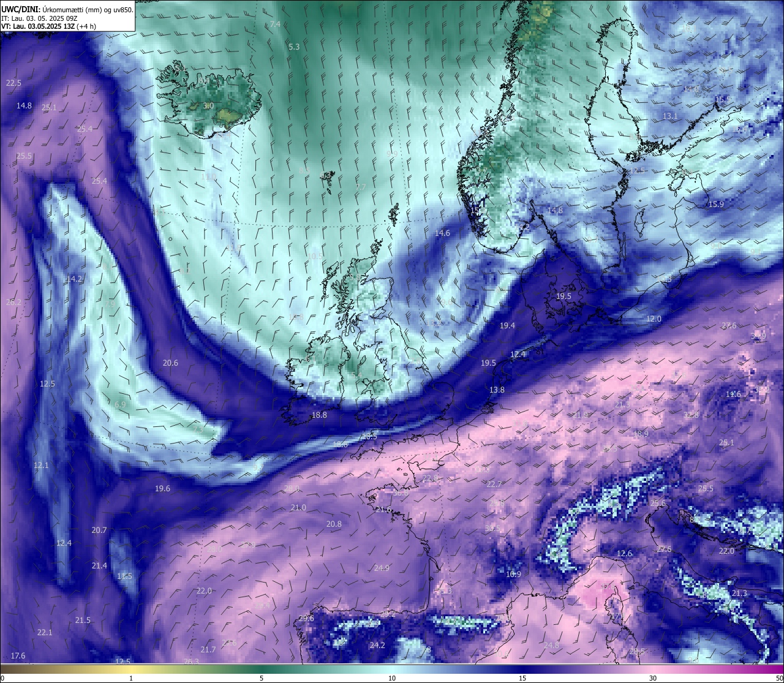The image size is (784, 683).
Task: Click the 20.6 value label
Action: coord(170,363)
